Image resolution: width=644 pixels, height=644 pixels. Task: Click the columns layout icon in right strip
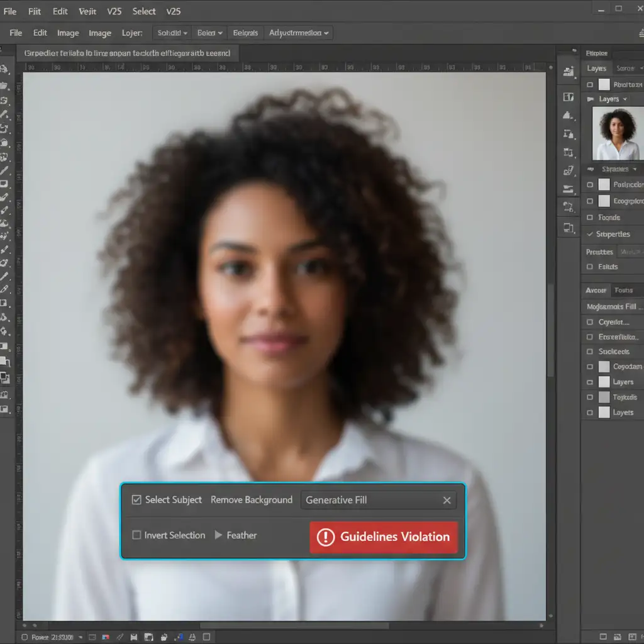click(x=569, y=97)
